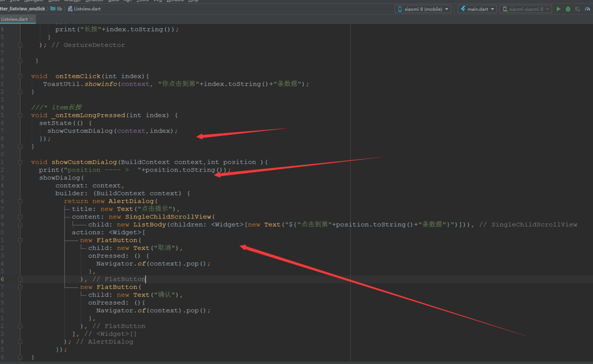Viewport: 593px width, 364px height.
Task: Click the context: context, line
Action: 90,185
